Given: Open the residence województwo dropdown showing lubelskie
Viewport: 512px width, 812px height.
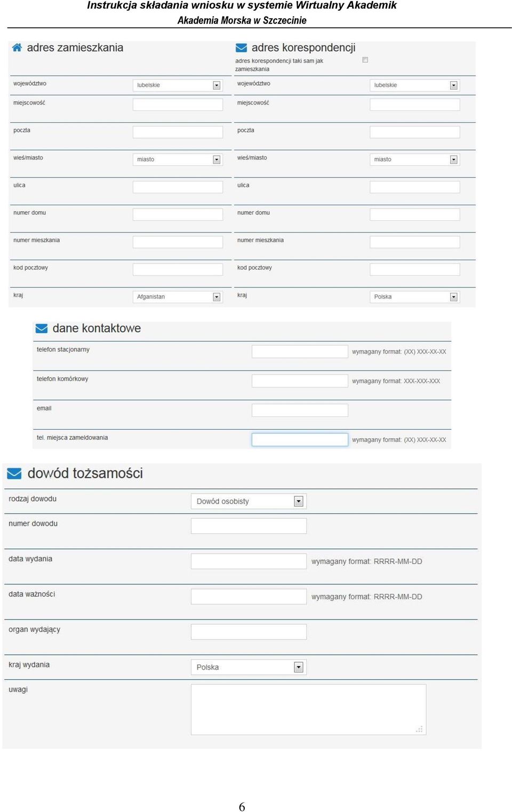Looking at the screenshot, I should [178, 85].
